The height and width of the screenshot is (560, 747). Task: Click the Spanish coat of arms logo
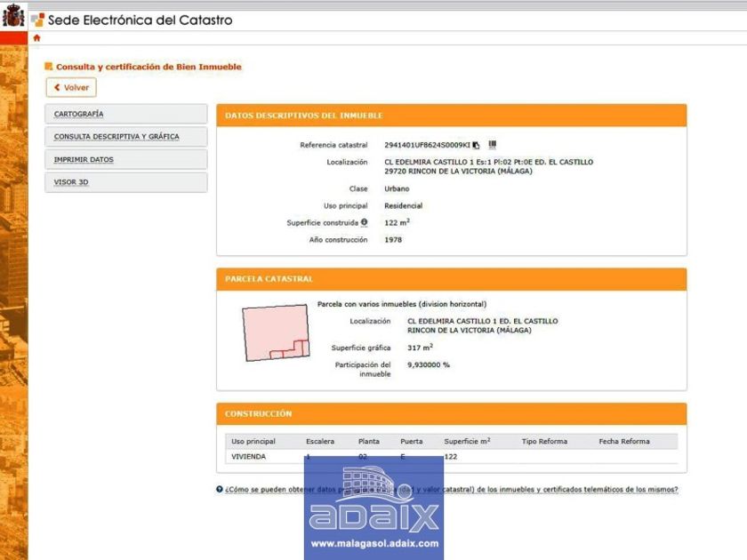pyautogui.click(x=13, y=16)
